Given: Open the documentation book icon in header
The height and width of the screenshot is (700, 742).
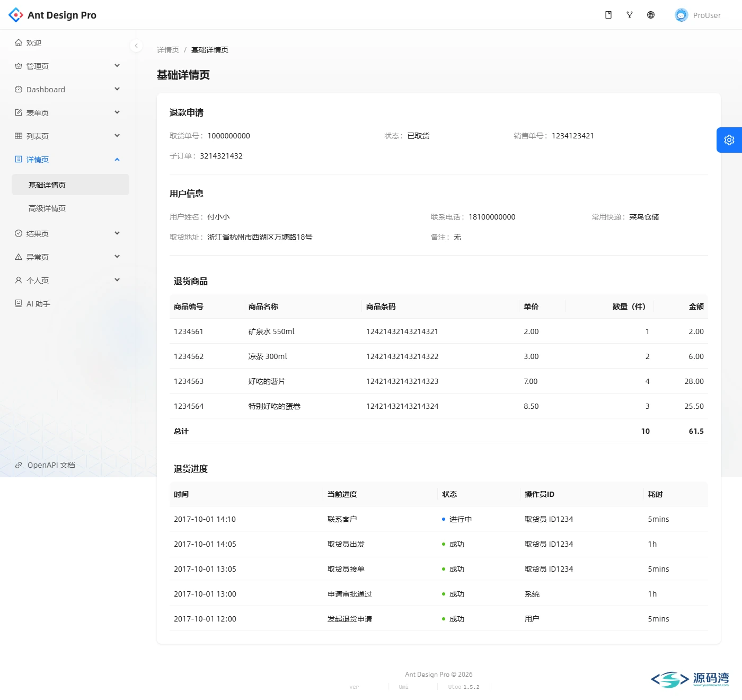Looking at the screenshot, I should [x=608, y=15].
